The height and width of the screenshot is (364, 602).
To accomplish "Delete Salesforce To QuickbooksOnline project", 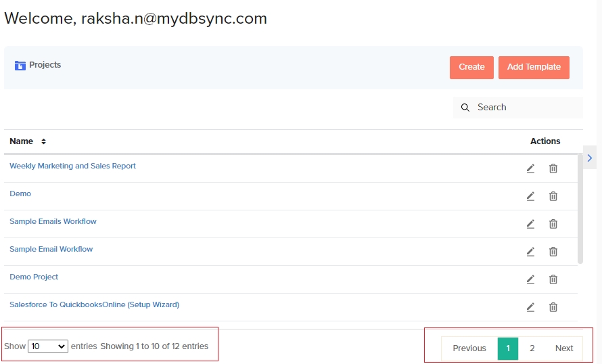I will click(553, 307).
